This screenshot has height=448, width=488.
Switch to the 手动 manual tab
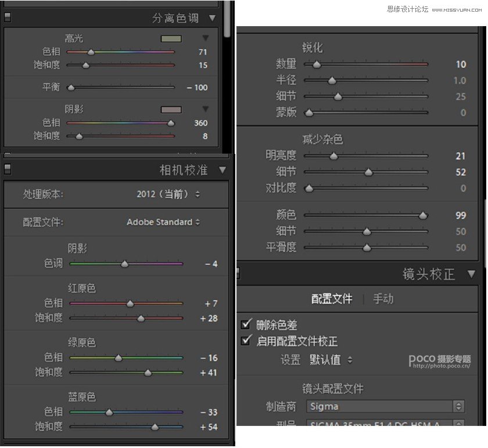383,299
